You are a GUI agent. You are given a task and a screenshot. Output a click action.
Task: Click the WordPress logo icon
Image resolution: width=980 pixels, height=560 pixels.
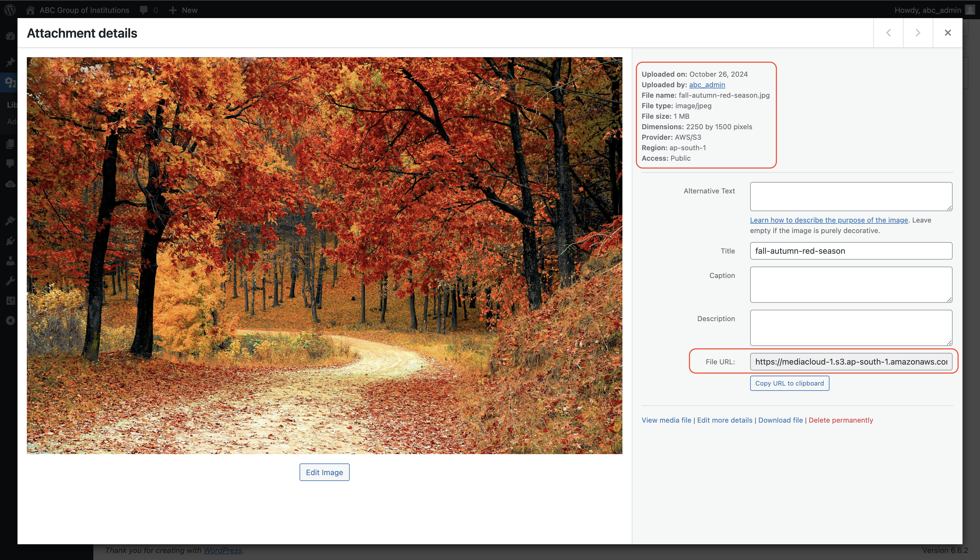pos(10,10)
